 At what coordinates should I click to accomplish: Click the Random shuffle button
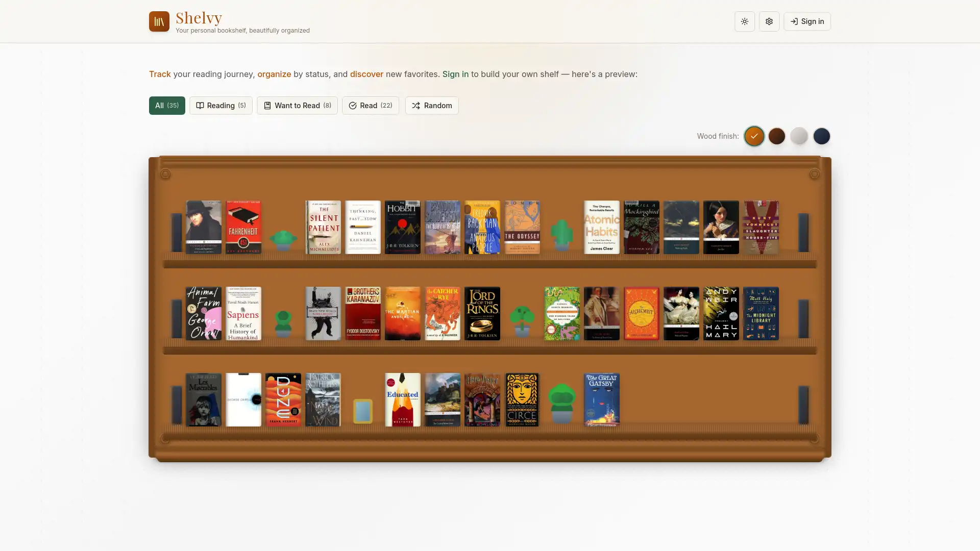click(x=431, y=106)
